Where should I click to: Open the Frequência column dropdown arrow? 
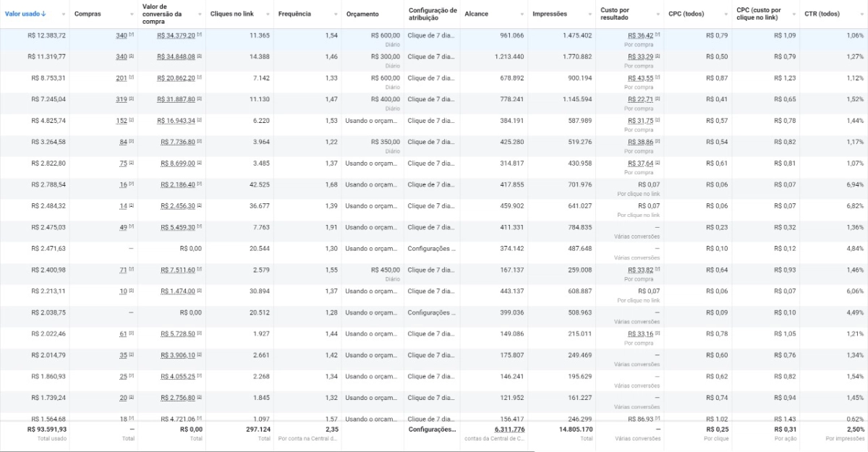click(x=334, y=14)
